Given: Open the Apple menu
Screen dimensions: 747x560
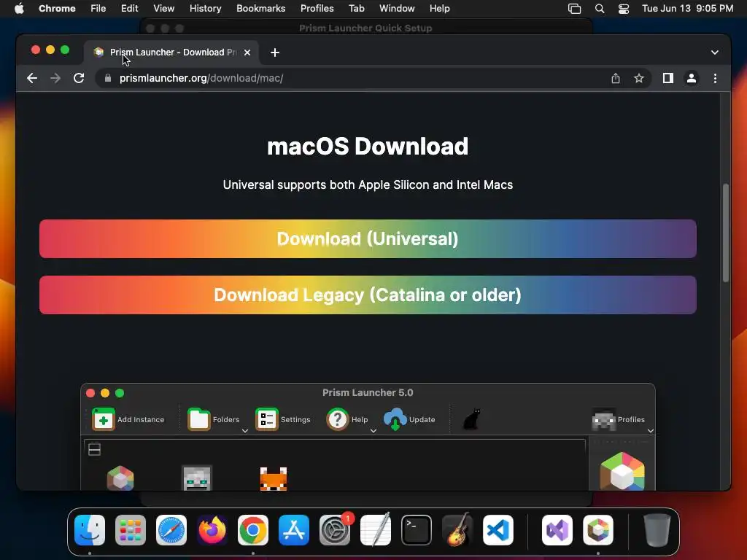Looking at the screenshot, I should 19,9.
